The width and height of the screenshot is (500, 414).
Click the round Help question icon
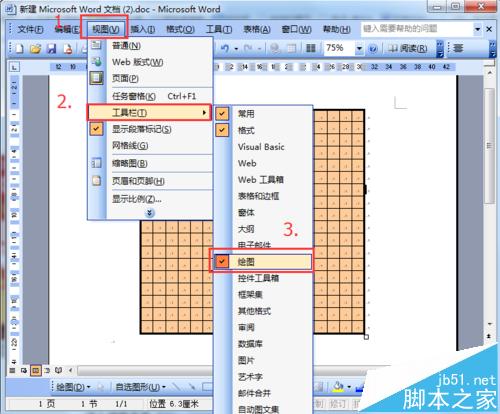point(373,49)
